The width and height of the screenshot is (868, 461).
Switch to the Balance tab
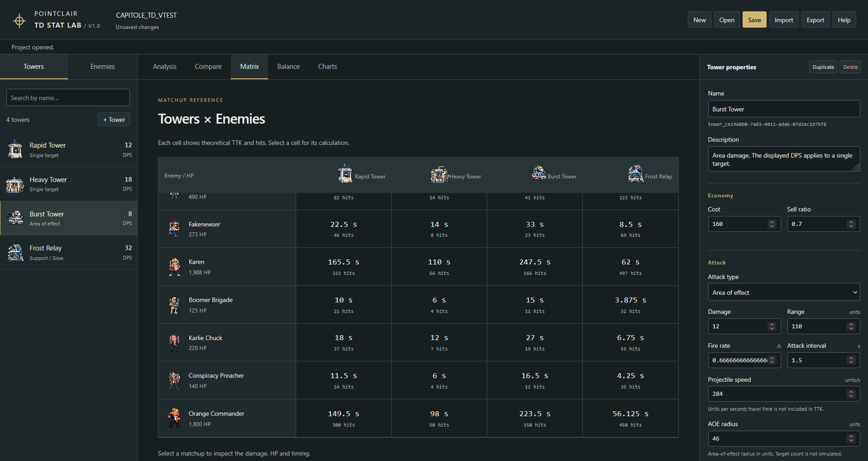[288, 67]
